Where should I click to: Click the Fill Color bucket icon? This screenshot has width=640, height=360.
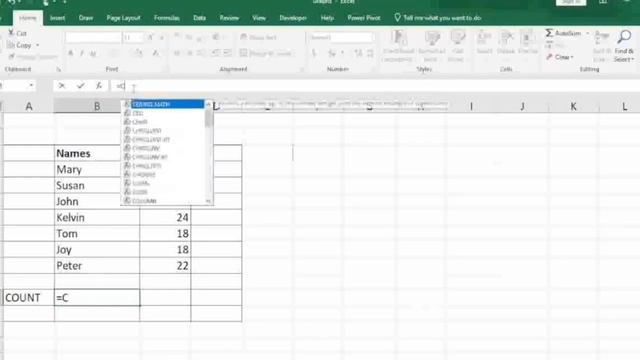tap(138, 53)
